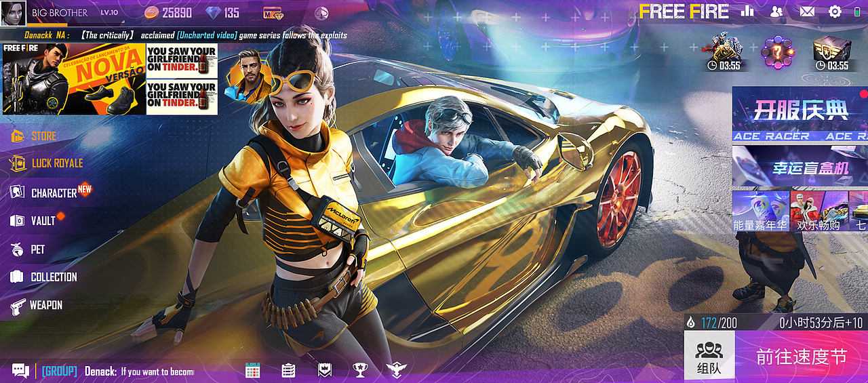This screenshot has width=868, height=383.
Task: Click the Danackk NA sender name
Action: coord(47,35)
